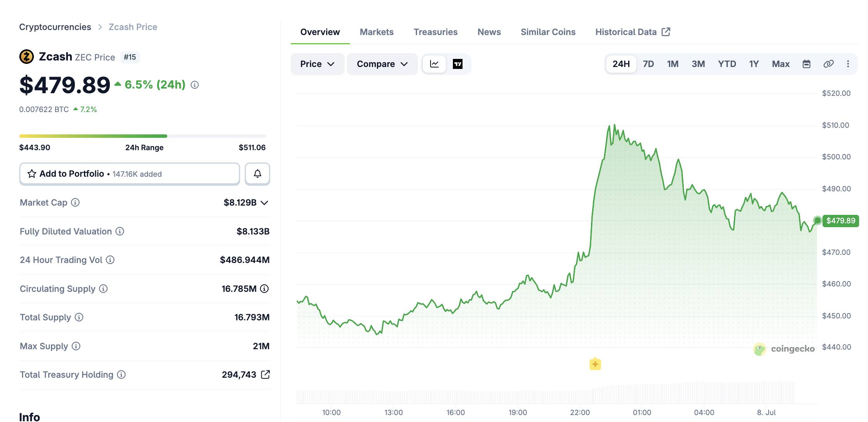Click the $443.90 24h low value
Screen dimensions: 868x422
pyautogui.click(x=35, y=147)
